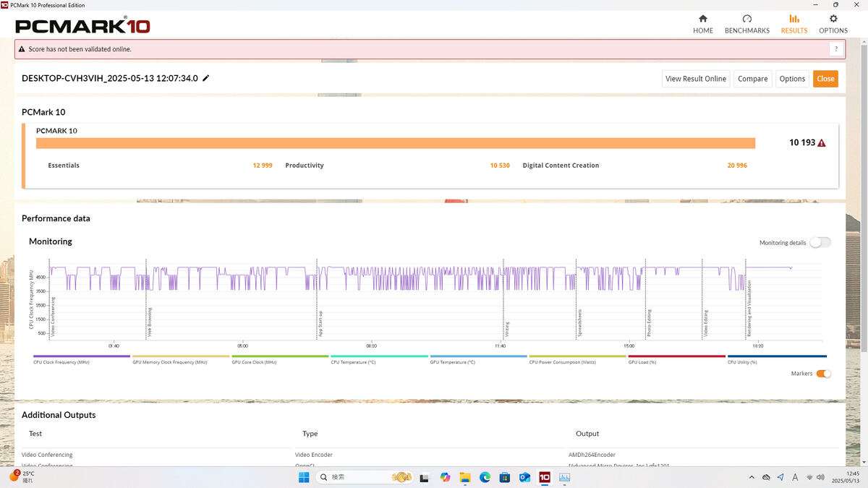Select GPU Memory Clock Frequency legend color
Viewport: 868px width, 488px height.
coord(181,356)
